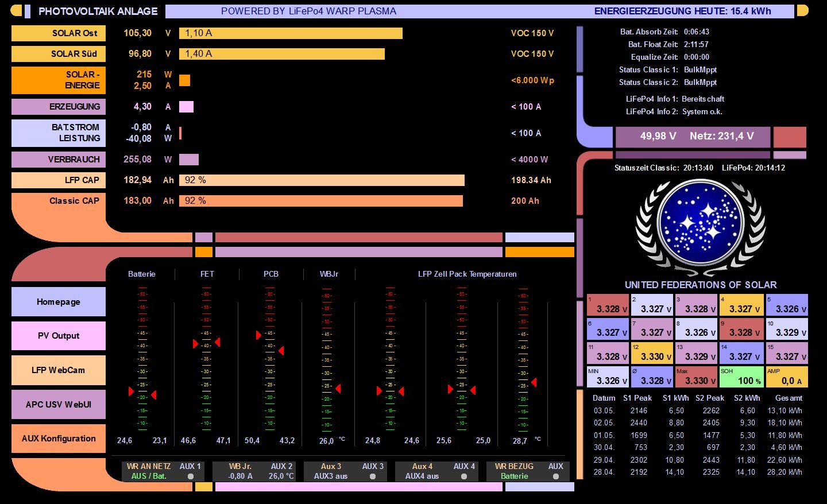Click the VERBRAUCH consumption bar
827x504 pixels.
[x=189, y=160]
